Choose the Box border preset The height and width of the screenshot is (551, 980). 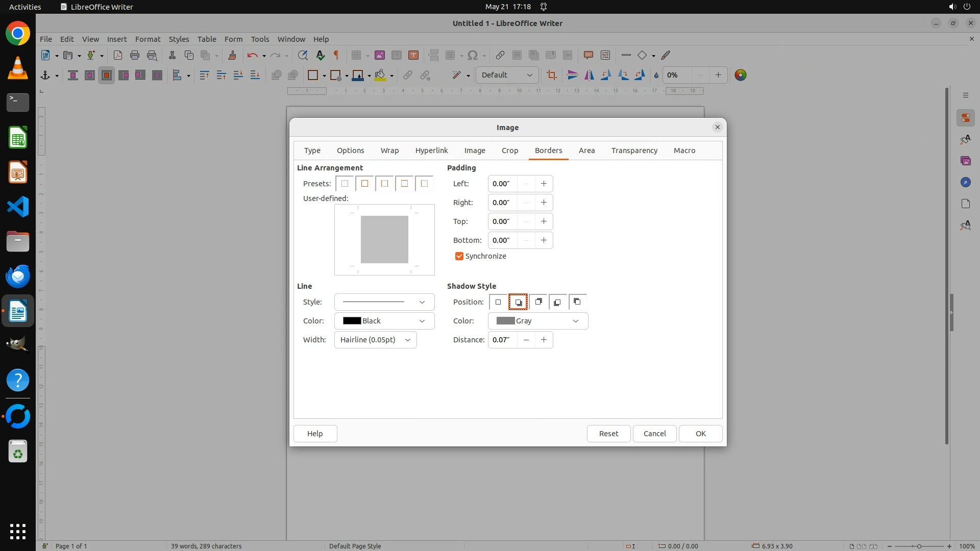coord(364,184)
